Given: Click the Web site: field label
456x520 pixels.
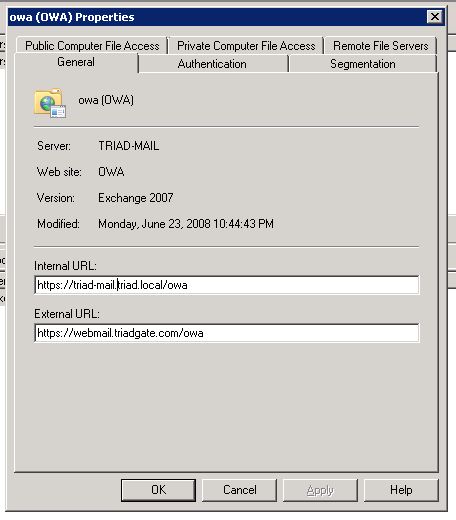Looking at the screenshot, I should pyautogui.click(x=59, y=172).
